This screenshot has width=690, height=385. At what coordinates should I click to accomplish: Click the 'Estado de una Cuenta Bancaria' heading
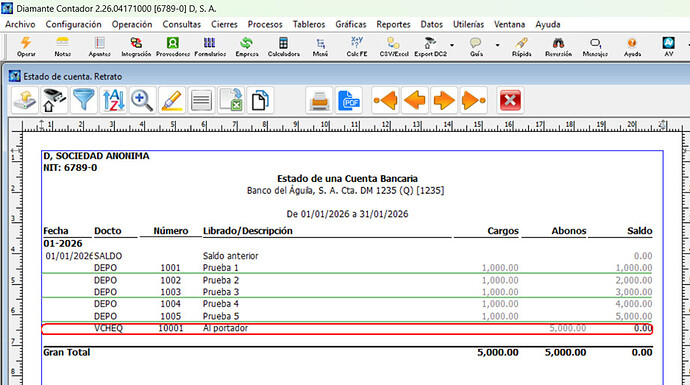(347, 178)
